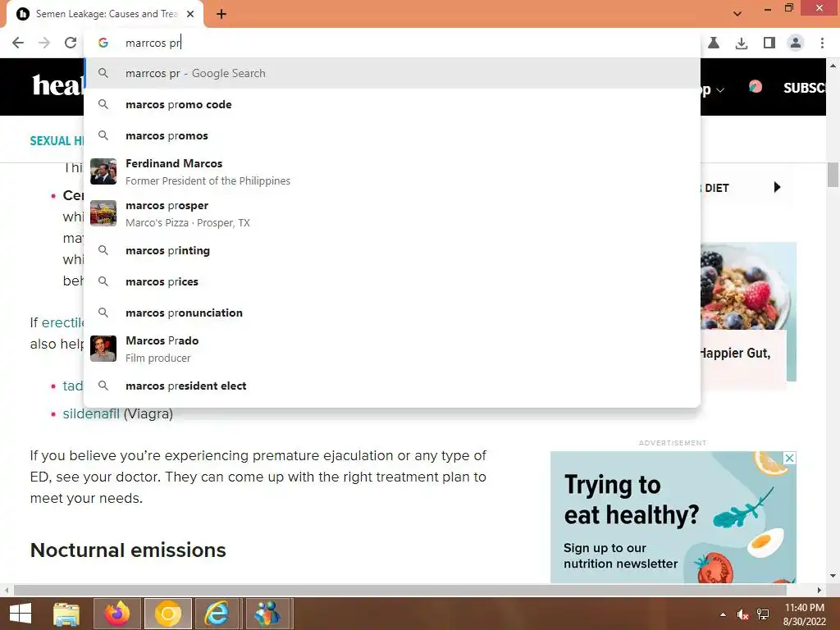Click the page vertical scrollbar thumb
This screenshot has width=840, height=630.
click(x=833, y=175)
